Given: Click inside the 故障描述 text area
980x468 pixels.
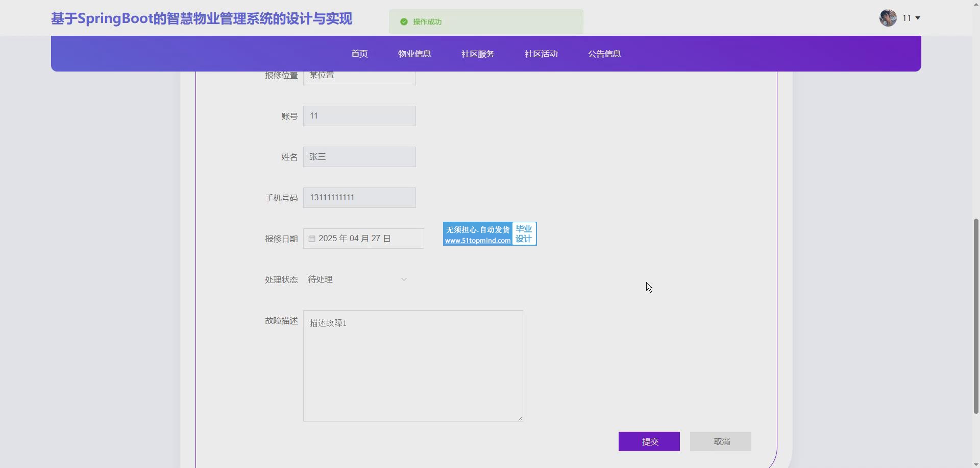Looking at the screenshot, I should click(413, 366).
